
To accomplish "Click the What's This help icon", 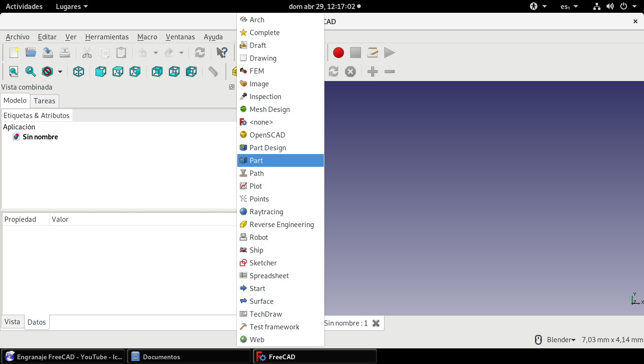I will tap(222, 53).
